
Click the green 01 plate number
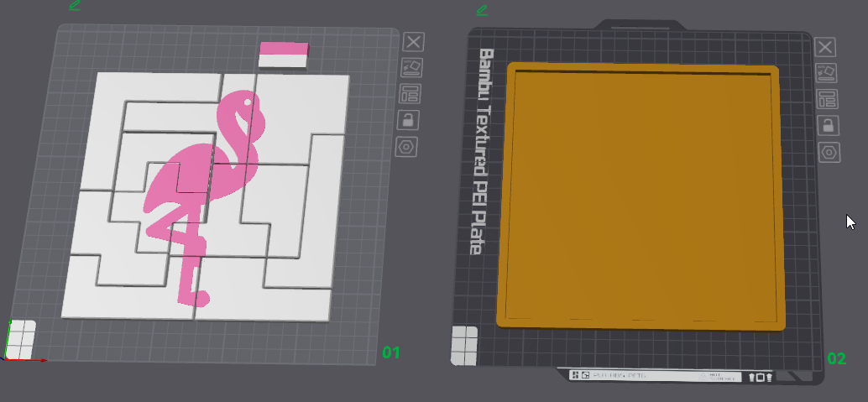pyautogui.click(x=391, y=352)
